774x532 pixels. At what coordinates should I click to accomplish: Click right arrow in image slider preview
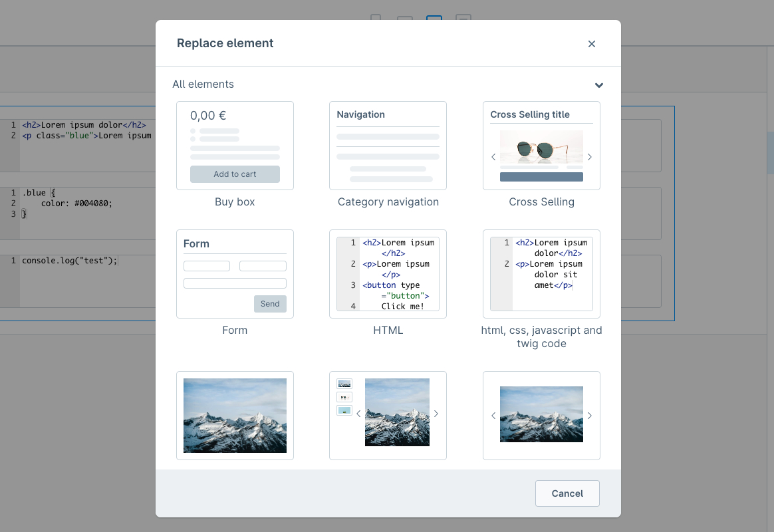tap(589, 416)
